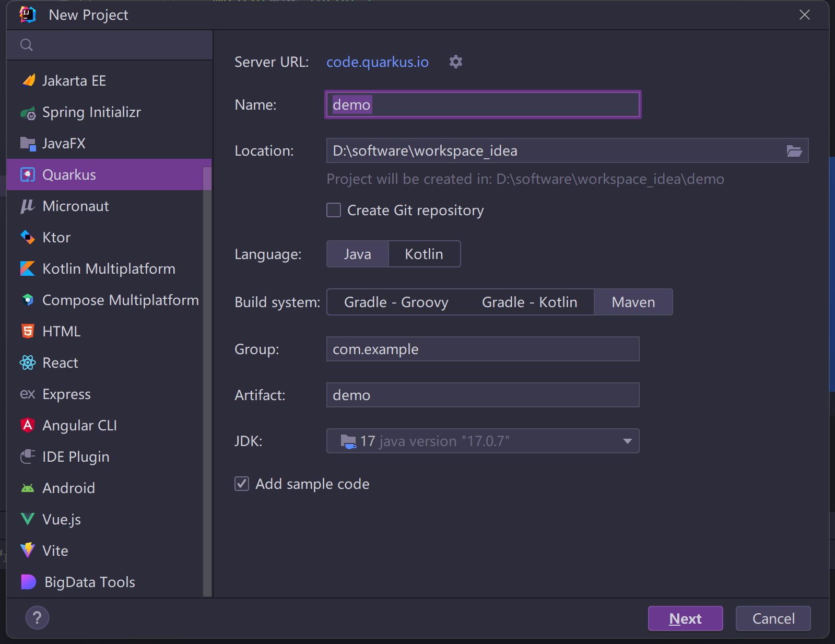Click the React atom icon
Image resolution: width=835 pixels, height=644 pixels.
point(28,362)
